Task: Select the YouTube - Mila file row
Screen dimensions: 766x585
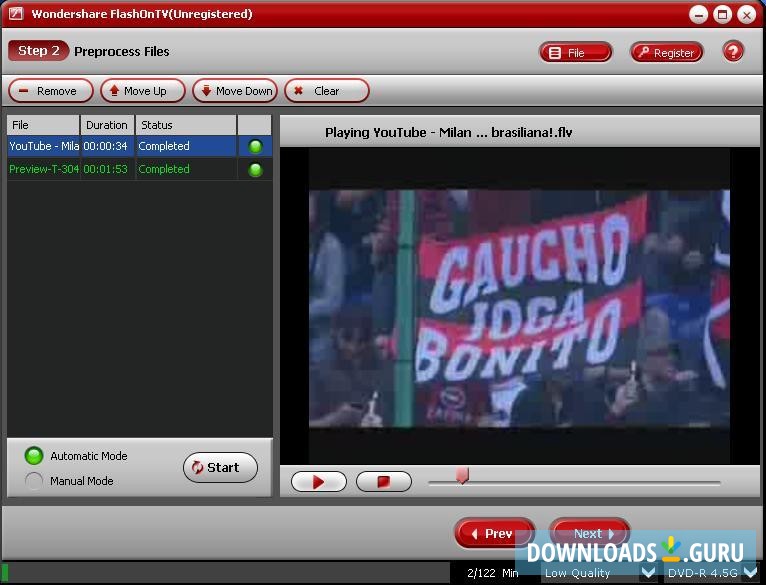Action: [x=139, y=146]
